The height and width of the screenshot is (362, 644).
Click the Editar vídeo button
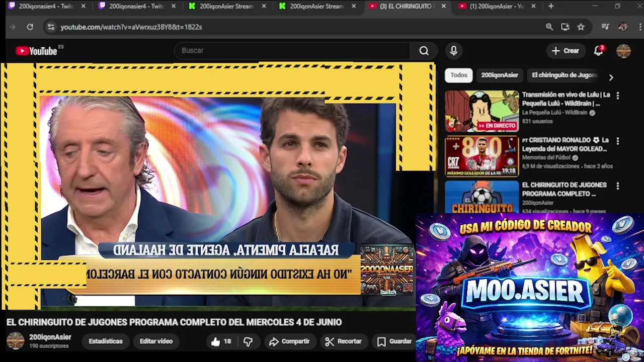click(x=156, y=341)
